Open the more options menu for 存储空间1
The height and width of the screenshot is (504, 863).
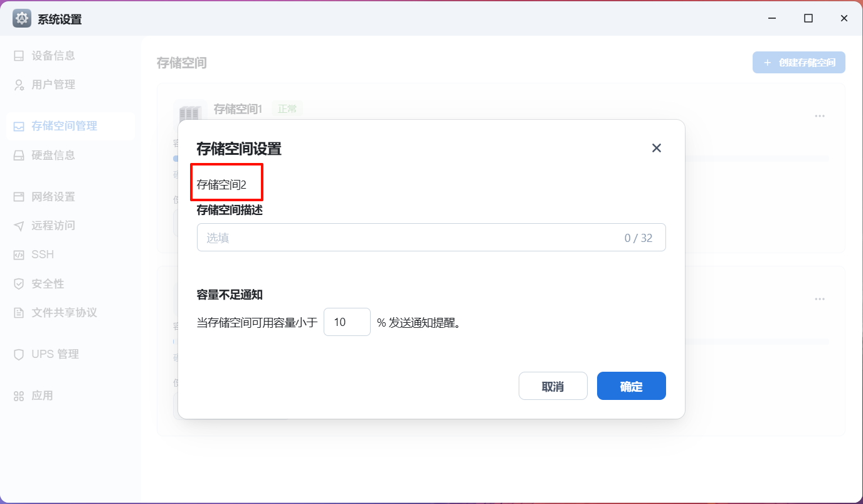(820, 116)
